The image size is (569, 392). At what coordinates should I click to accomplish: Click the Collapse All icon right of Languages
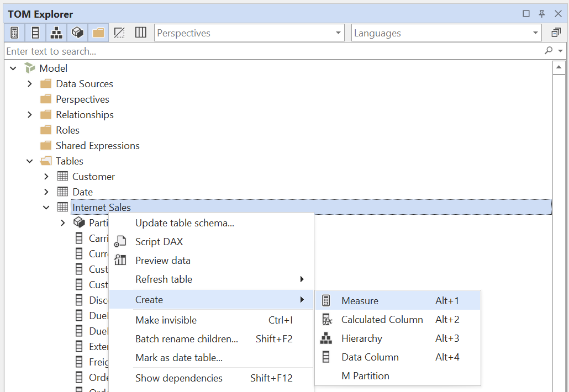point(556,33)
